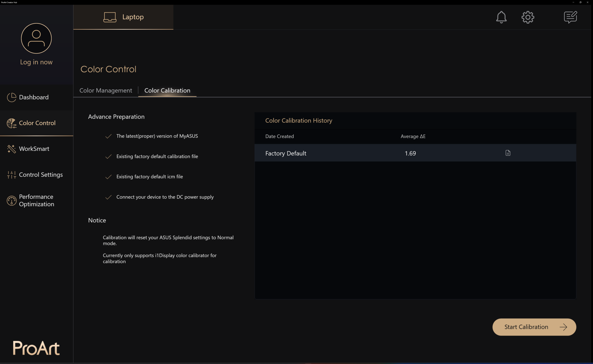Click the DC power supply checkmark

tap(108, 197)
